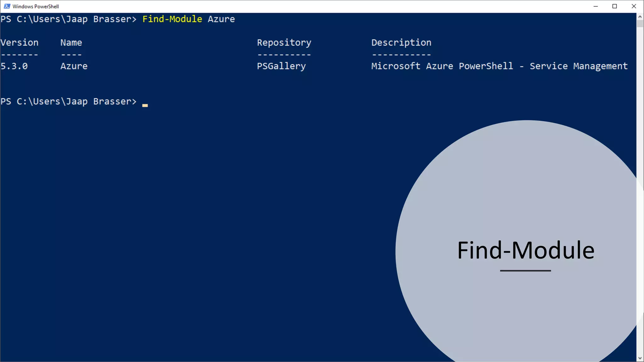
Task: Click the 'Repository' column header
Action: coord(284,43)
